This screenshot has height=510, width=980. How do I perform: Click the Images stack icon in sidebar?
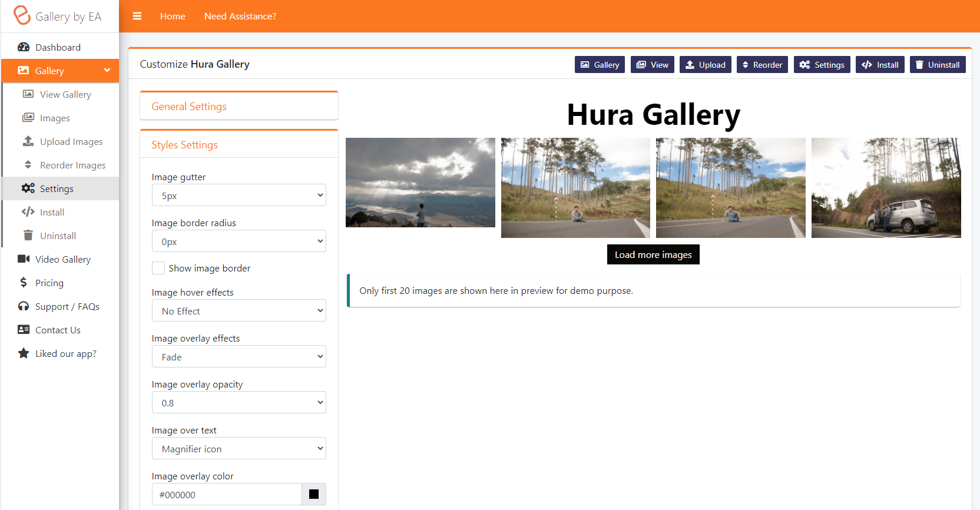click(x=28, y=117)
